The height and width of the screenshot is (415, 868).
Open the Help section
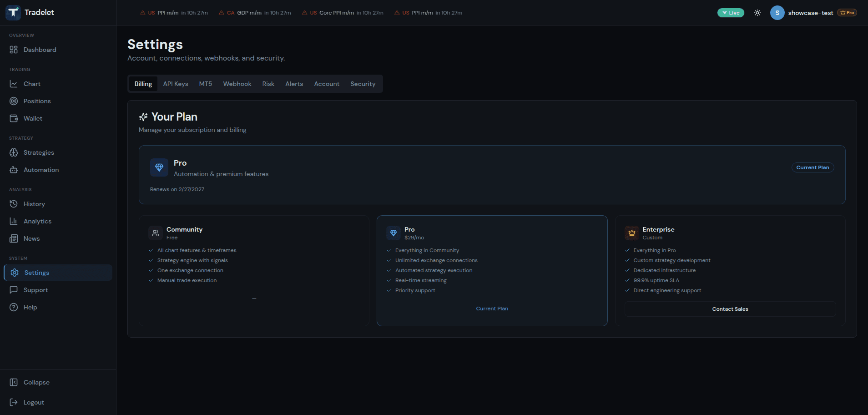30,307
